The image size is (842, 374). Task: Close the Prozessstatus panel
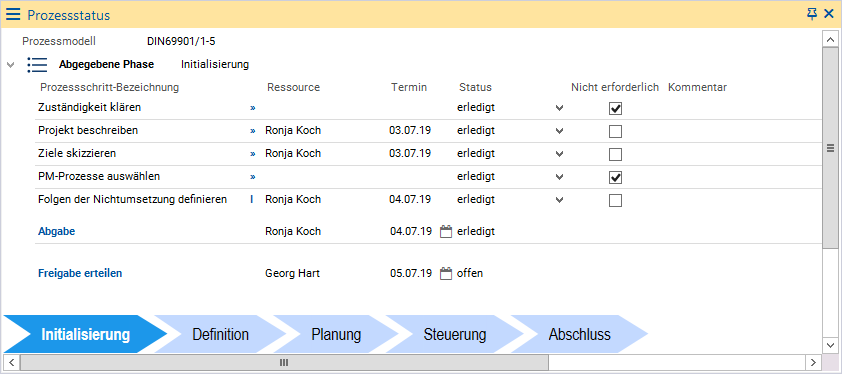[829, 15]
